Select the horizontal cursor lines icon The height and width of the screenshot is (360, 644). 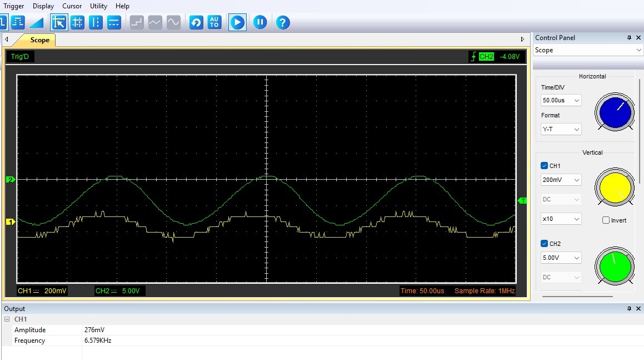[x=114, y=22]
